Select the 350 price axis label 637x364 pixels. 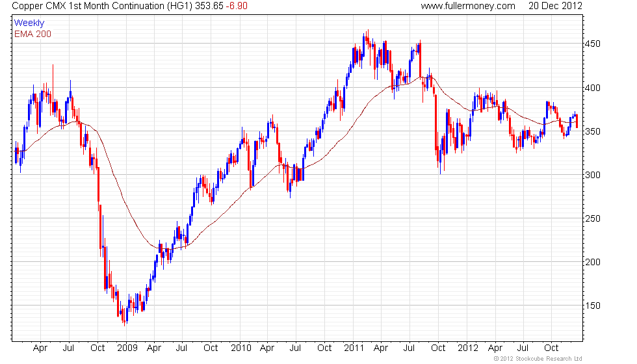pos(592,131)
